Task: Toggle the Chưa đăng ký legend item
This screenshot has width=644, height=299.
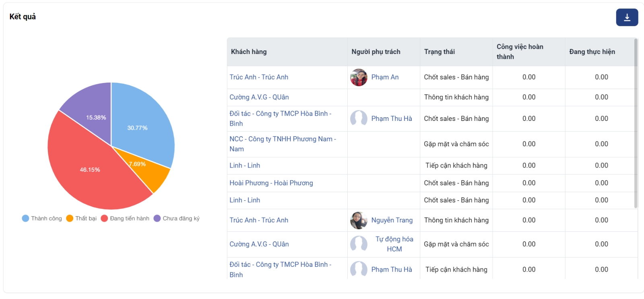Action: tap(177, 218)
